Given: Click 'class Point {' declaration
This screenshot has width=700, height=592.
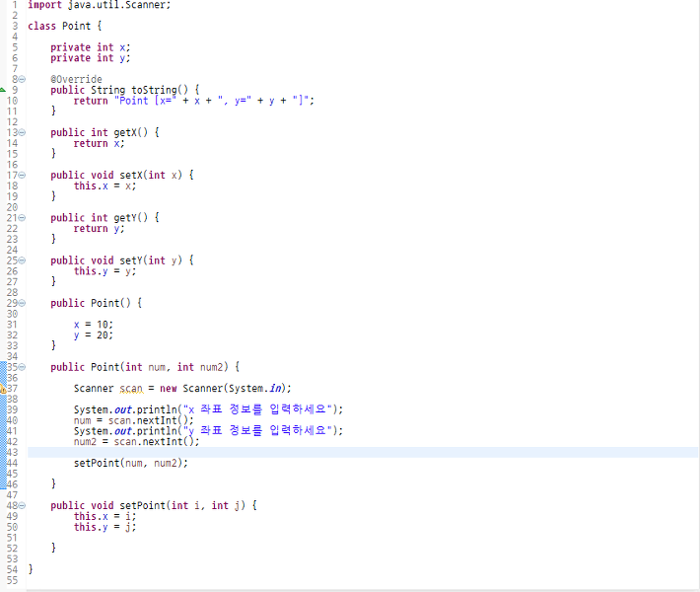Looking at the screenshot, I should [x=65, y=26].
